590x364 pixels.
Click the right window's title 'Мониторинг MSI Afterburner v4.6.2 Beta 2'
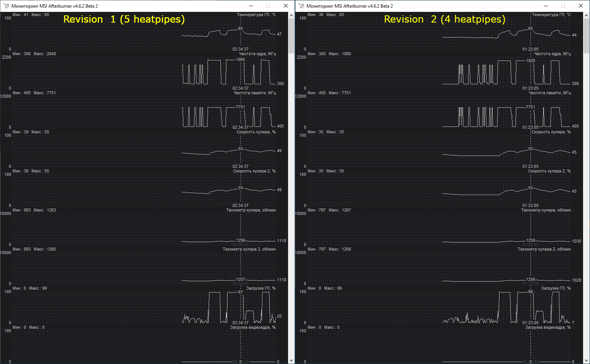click(x=349, y=6)
